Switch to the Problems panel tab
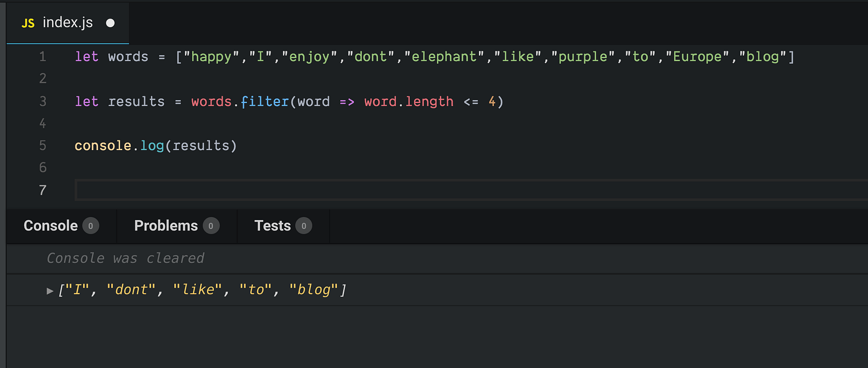868x368 pixels. (x=165, y=225)
